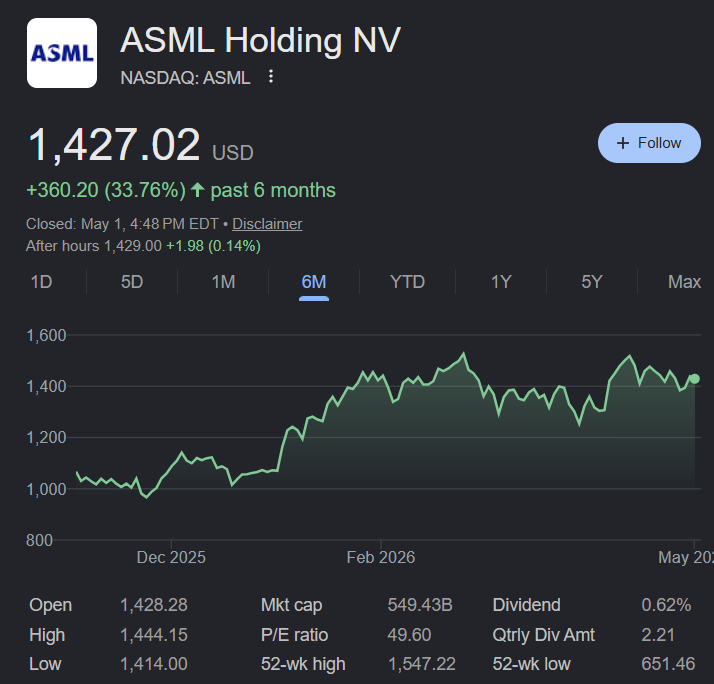Open the three-dot more options menu

pyautogui.click(x=271, y=77)
